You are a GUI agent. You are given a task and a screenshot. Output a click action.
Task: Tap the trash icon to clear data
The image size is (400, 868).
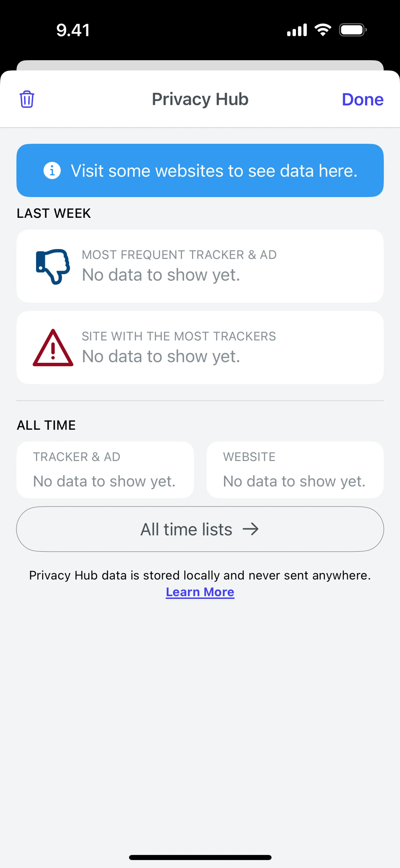(27, 99)
